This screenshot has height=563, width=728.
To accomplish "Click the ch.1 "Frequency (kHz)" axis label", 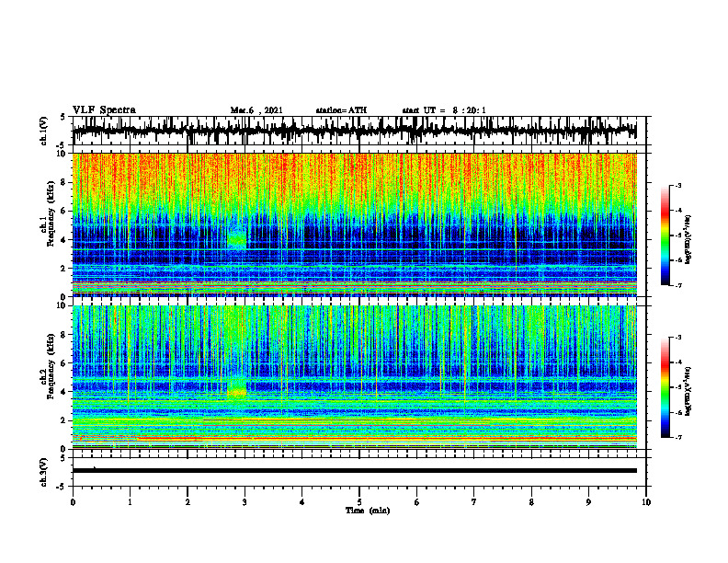I will coord(51,213).
